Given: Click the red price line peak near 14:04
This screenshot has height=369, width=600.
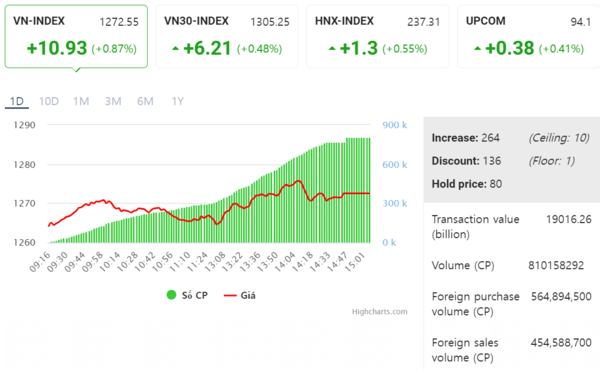Looking at the screenshot, I should tap(298, 181).
